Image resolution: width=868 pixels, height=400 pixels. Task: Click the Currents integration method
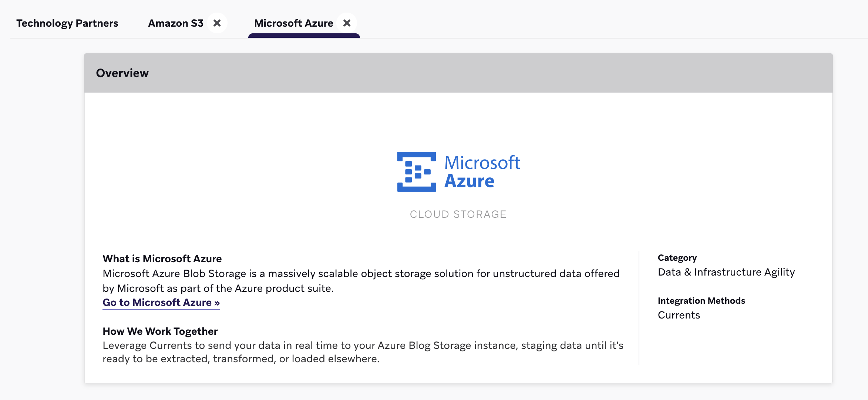[679, 315]
